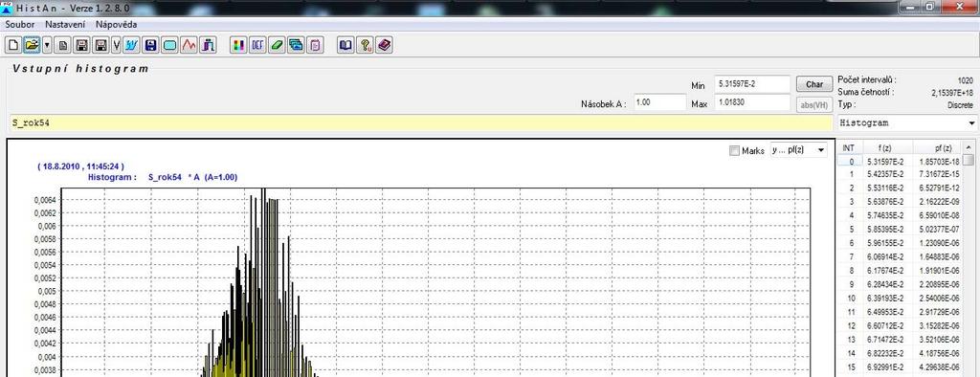Click the V toolbar icon
The height and width of the screenshot is (377, 980).
116,45
